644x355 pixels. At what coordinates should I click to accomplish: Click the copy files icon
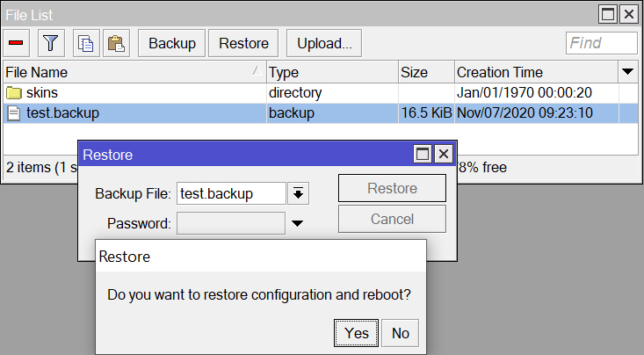coord(86,43)
